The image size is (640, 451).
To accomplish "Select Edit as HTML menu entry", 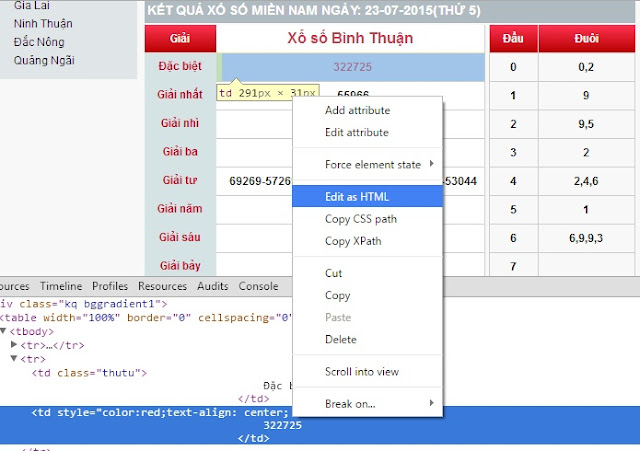I will (367, 196).
